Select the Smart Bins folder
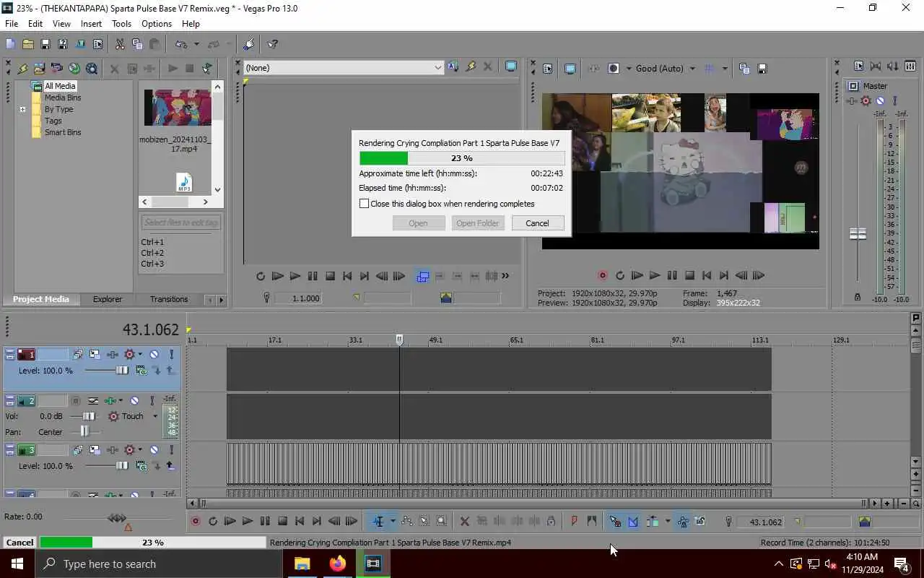Viewport: 924px width, 578px height. pos(62,132)
